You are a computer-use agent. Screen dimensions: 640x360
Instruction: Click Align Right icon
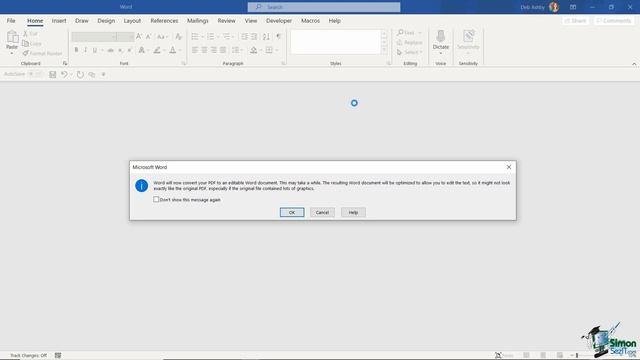[x=213, y=50]
